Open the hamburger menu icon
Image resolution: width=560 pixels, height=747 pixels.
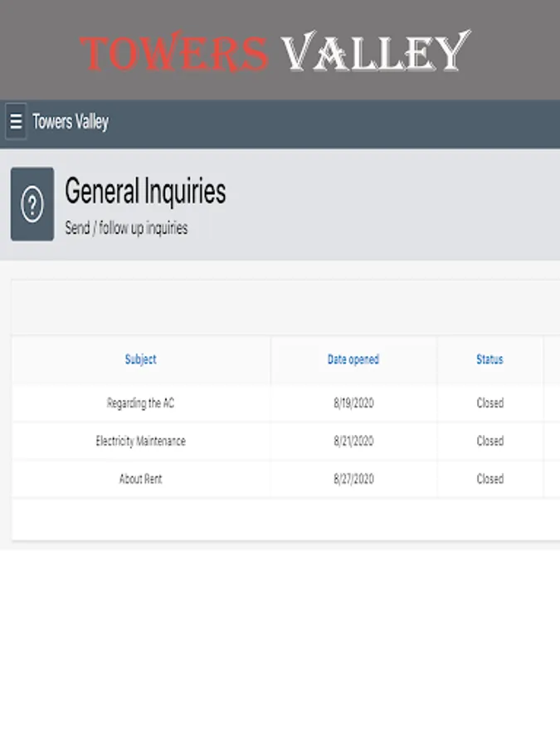pyautogui.click(x=16, y=121)
